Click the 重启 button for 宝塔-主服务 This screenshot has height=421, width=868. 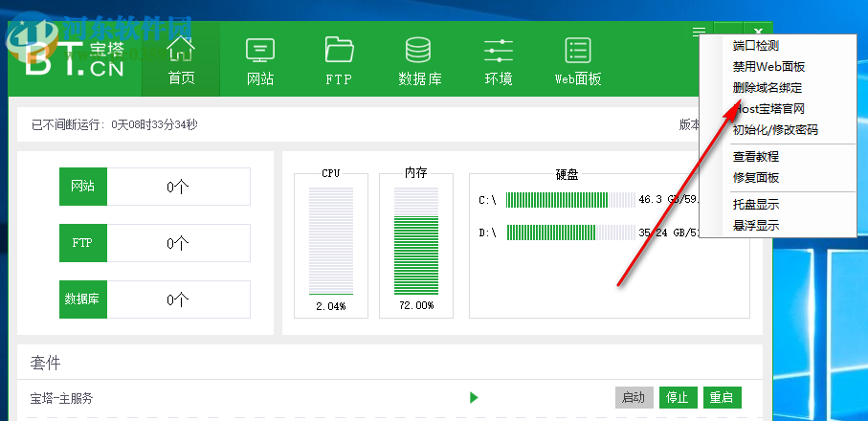tap(722, 397)
